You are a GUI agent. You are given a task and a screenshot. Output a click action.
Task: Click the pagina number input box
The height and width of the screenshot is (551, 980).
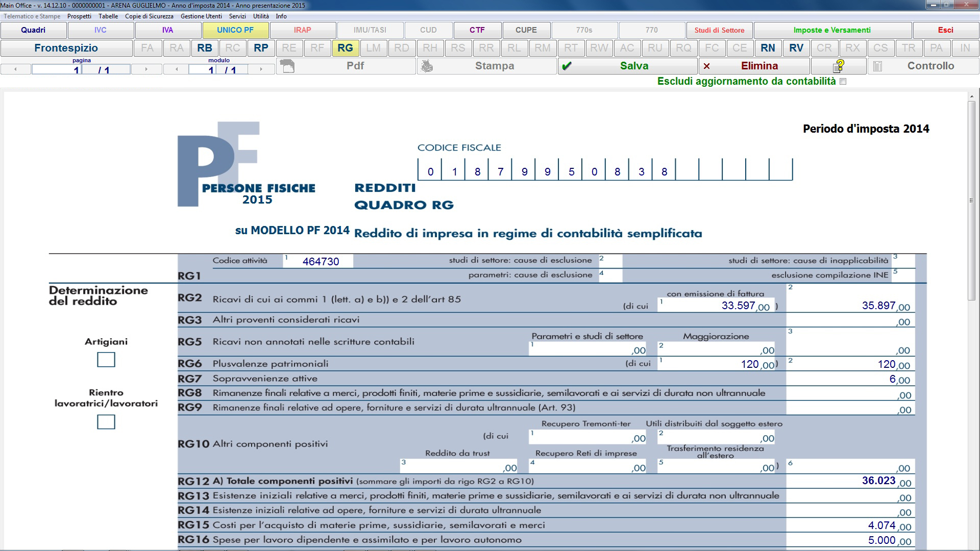click(57, 69)
